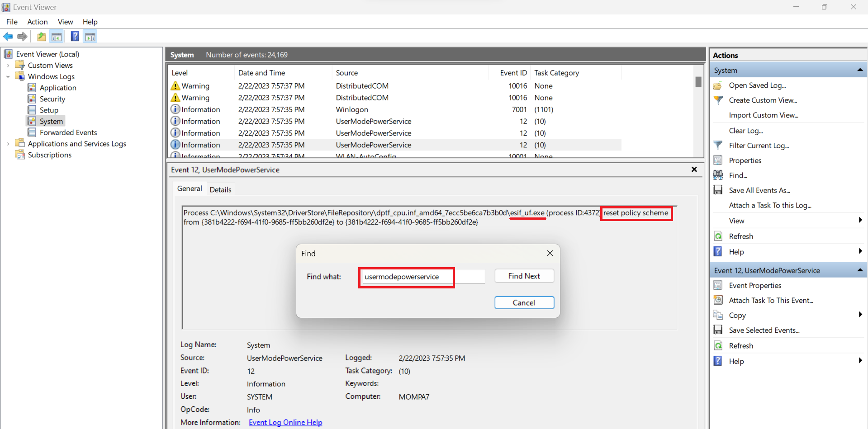Select the Application log in tree

click(x=58, y=88)
